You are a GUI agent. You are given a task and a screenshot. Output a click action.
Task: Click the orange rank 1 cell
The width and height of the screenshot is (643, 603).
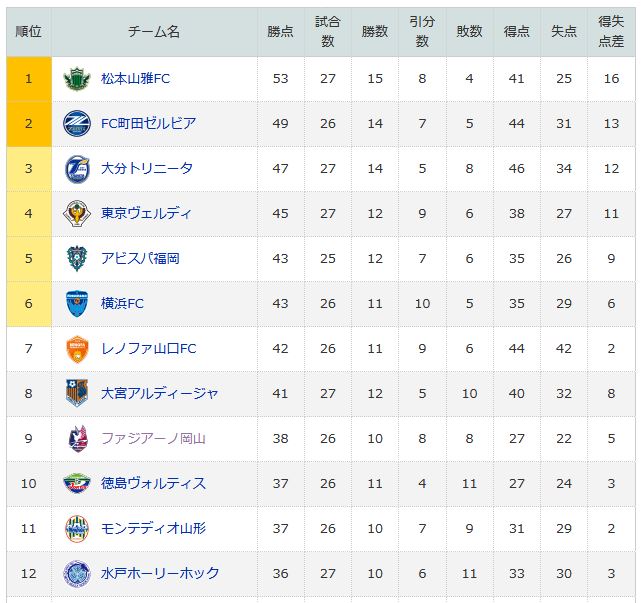[x=29, y=79]
